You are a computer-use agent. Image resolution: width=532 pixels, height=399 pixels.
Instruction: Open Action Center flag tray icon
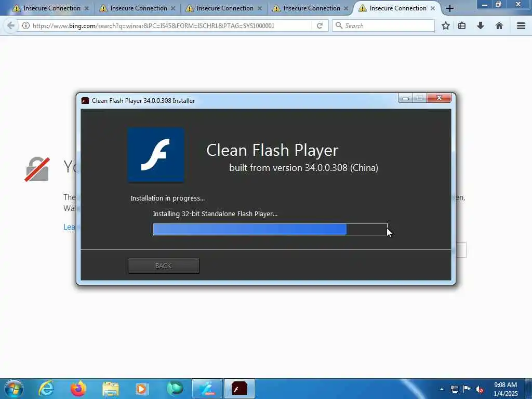point(467,389)
